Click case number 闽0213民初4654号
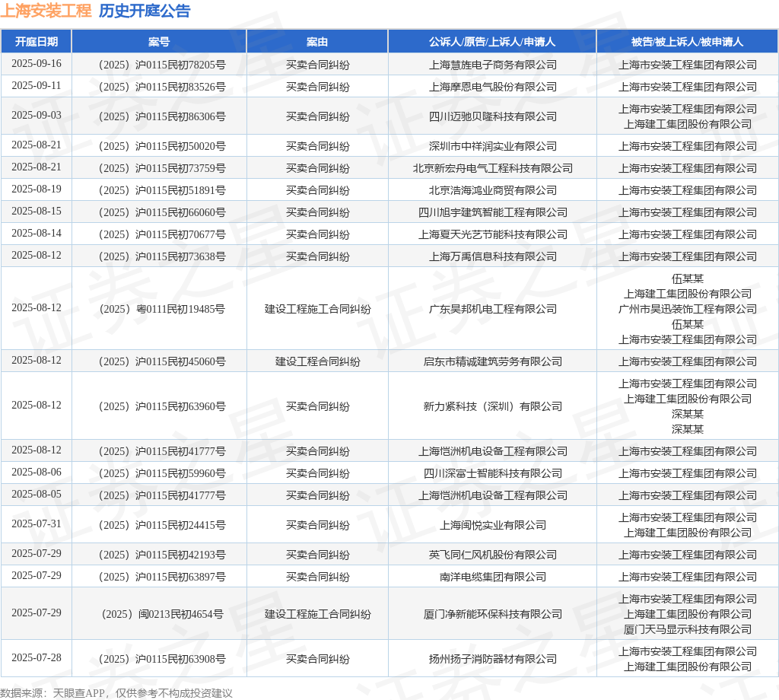Viewport: 779px width, 700px height. [x=162, y=615]
